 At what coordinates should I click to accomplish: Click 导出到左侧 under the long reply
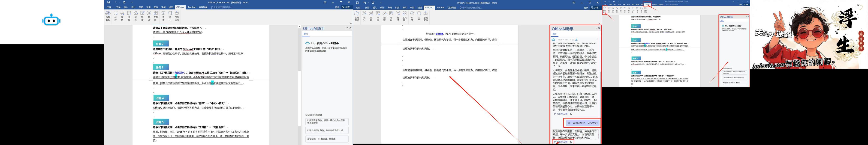click(561, 114)
